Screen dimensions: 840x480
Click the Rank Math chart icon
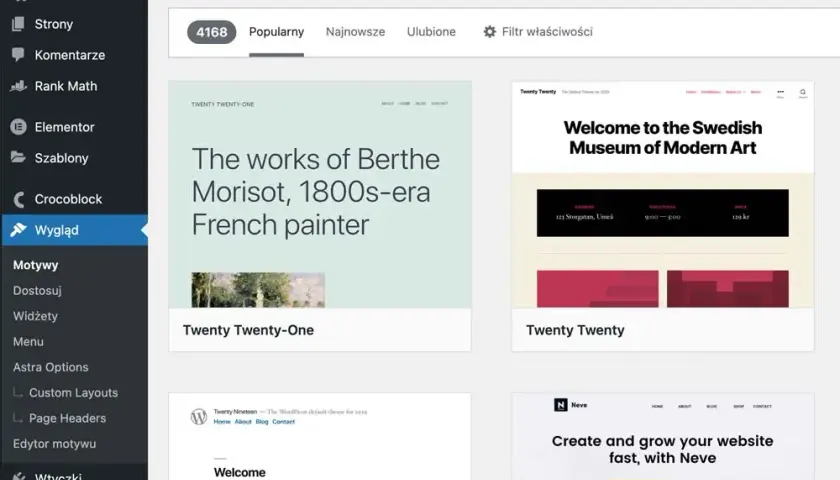(x=18, y=86)
